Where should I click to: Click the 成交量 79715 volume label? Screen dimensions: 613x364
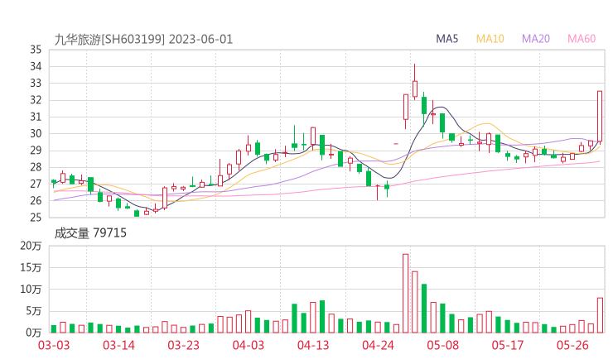(x=90, y=233)
